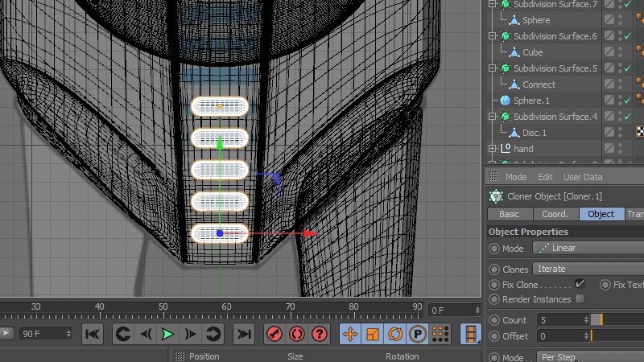Toggle Rotation keyframe recording icon
The width and height of the screenshot is (644, 362).
point(395,334)
